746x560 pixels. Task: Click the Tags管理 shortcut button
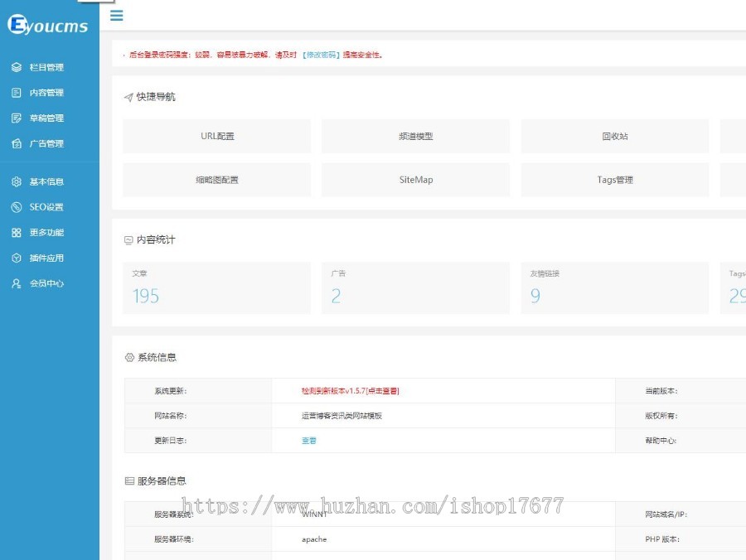615,180
